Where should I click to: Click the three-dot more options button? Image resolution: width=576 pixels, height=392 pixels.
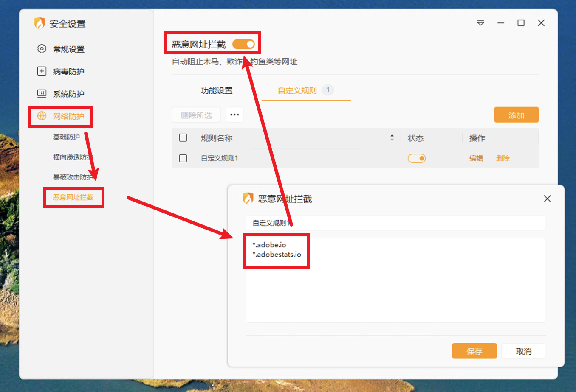pyautogui.click(x=234, y=115)
